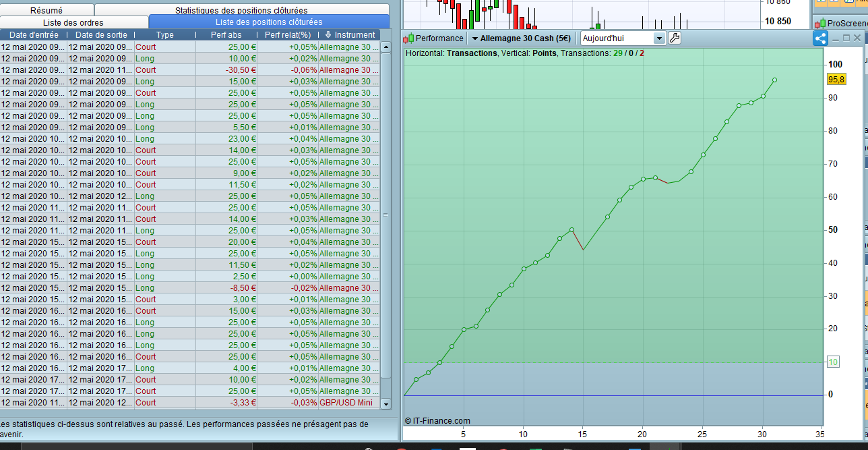Screen dimensions: 868x450
Task: Click the green 10 marker on vertical axis
Action: pyautogui.click(x=833, y=362)
